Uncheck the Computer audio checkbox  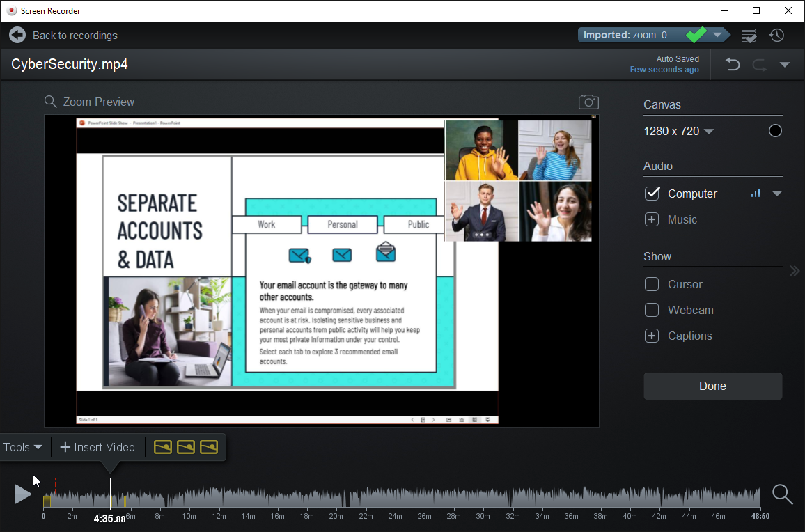(x=652, y=194)
